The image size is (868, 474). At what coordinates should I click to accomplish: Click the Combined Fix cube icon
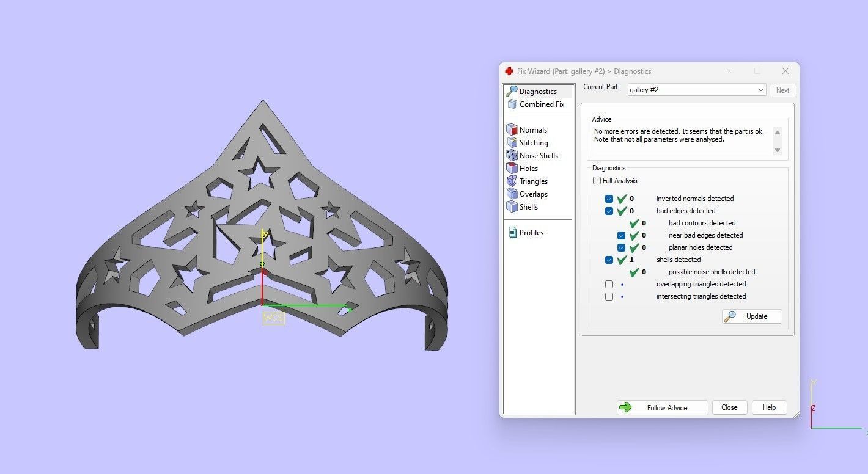(512, 104)
